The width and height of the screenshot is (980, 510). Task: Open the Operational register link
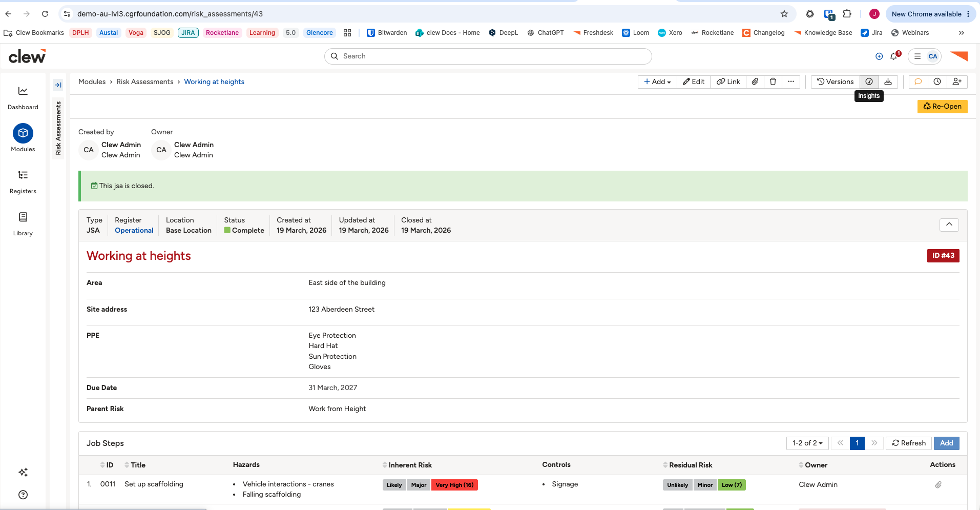click(134, 231)
